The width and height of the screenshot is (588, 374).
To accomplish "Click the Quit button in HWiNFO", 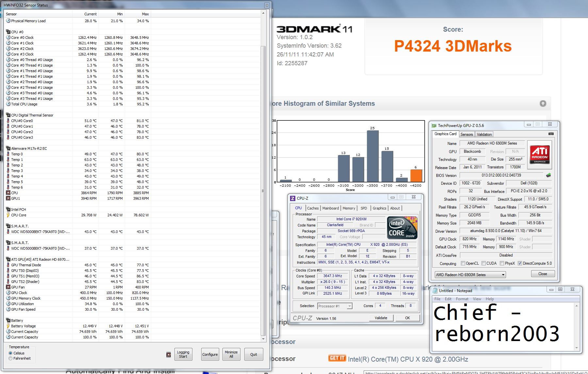I will (x=253, y=354).
